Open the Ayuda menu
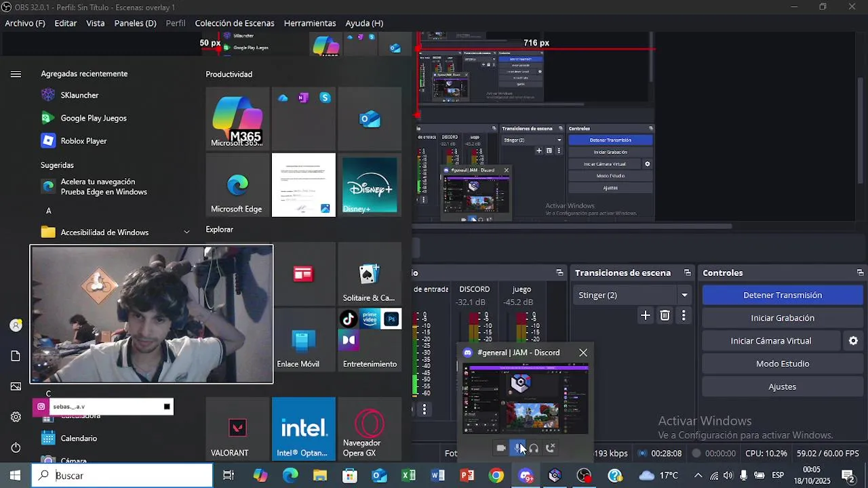 click(x=364, y=23)
